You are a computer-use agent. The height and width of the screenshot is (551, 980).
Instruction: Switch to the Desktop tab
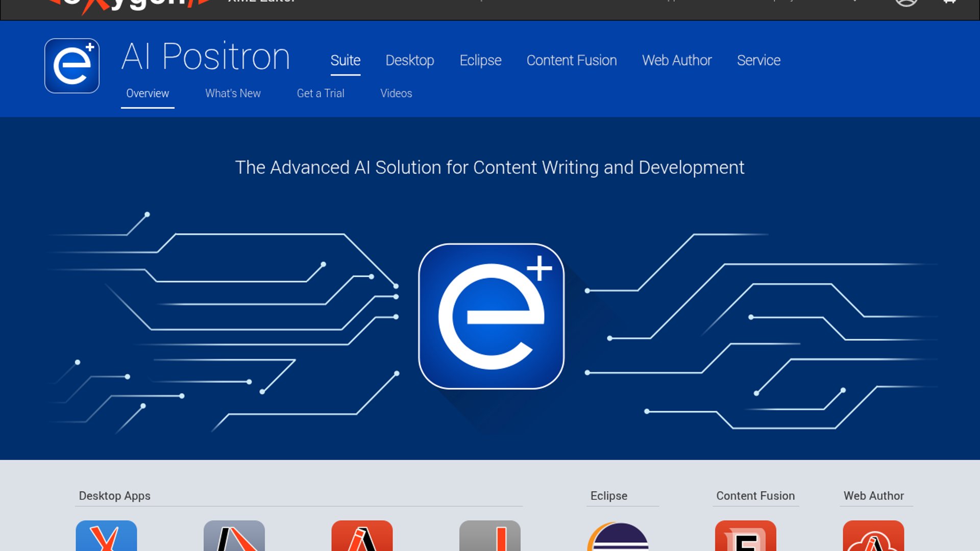pos(410,60)
